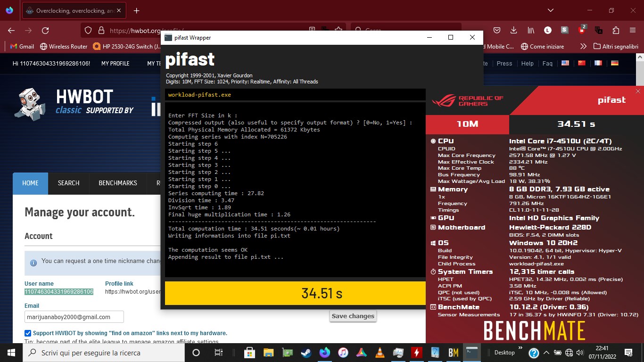
Task: Open the HP 2530-24G Switch bookmark
Action: coord(126,46)
